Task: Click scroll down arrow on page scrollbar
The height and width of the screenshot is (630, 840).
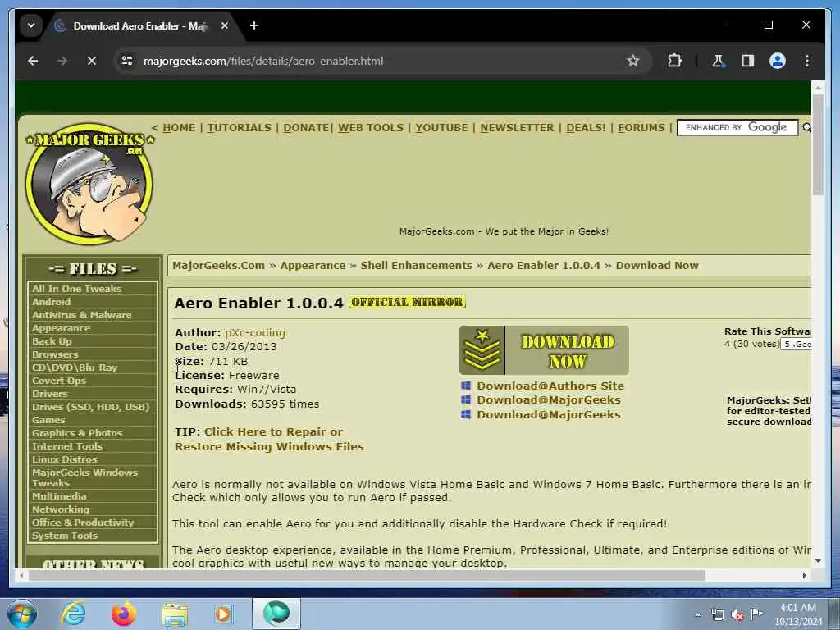Action: point(818,561)
